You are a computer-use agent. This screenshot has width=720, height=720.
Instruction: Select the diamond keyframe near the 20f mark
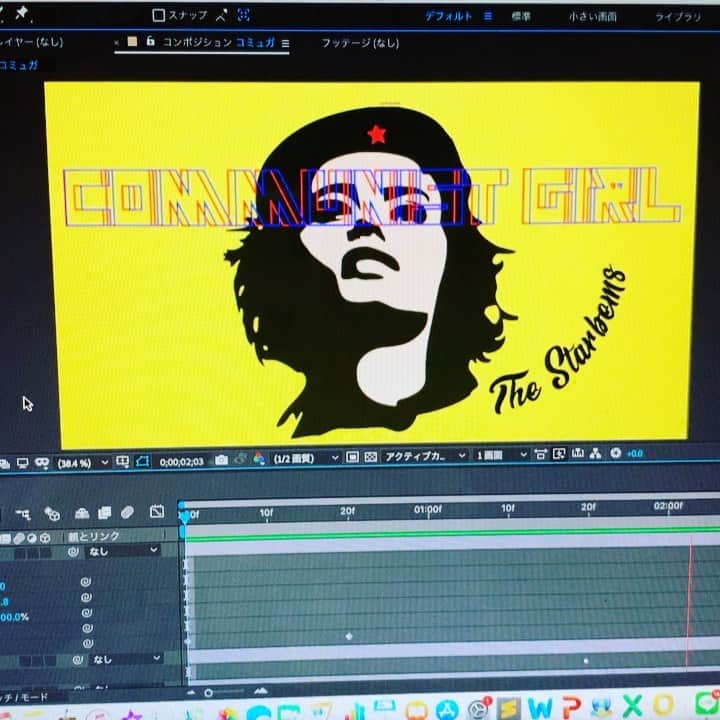point(349,636)
